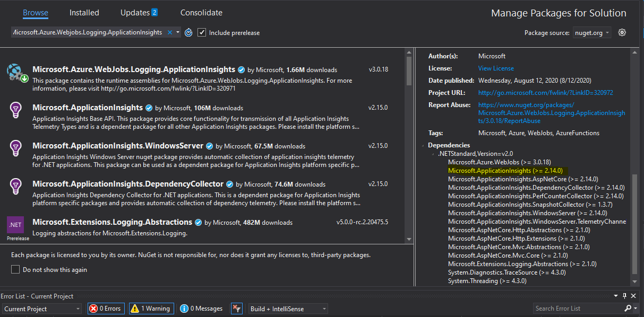Open the View License link
Viewport: 644px width, 317px height.
[496, 68]
